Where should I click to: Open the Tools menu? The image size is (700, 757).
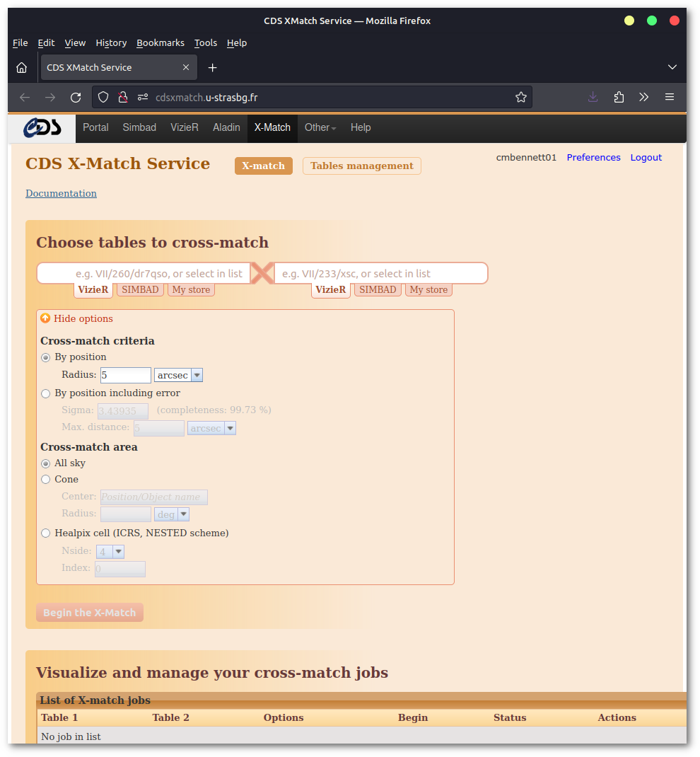point(206,43)
